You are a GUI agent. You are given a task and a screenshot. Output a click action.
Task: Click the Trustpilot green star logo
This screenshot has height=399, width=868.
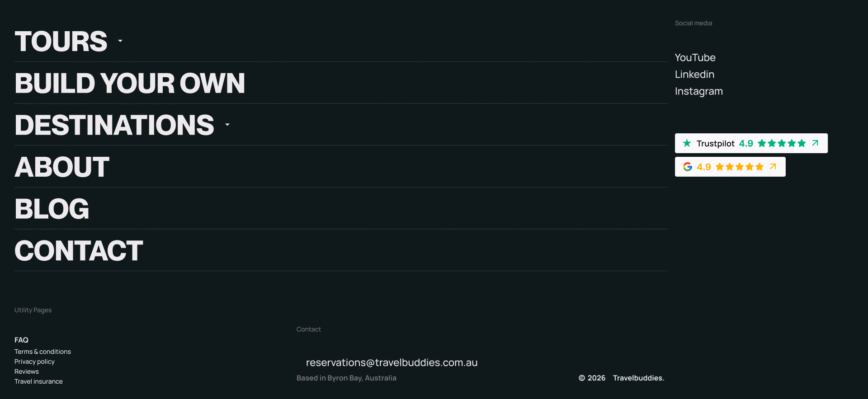(687, 143)
